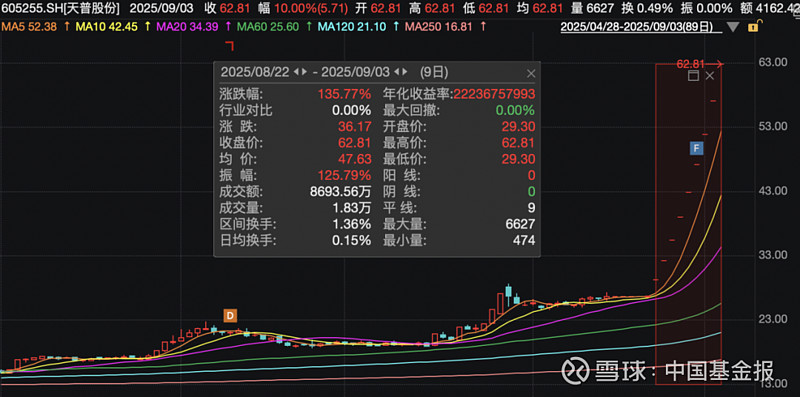Click the 均价 value 47.63
Viewport: 800px width, 397px height.
point(355,160)
